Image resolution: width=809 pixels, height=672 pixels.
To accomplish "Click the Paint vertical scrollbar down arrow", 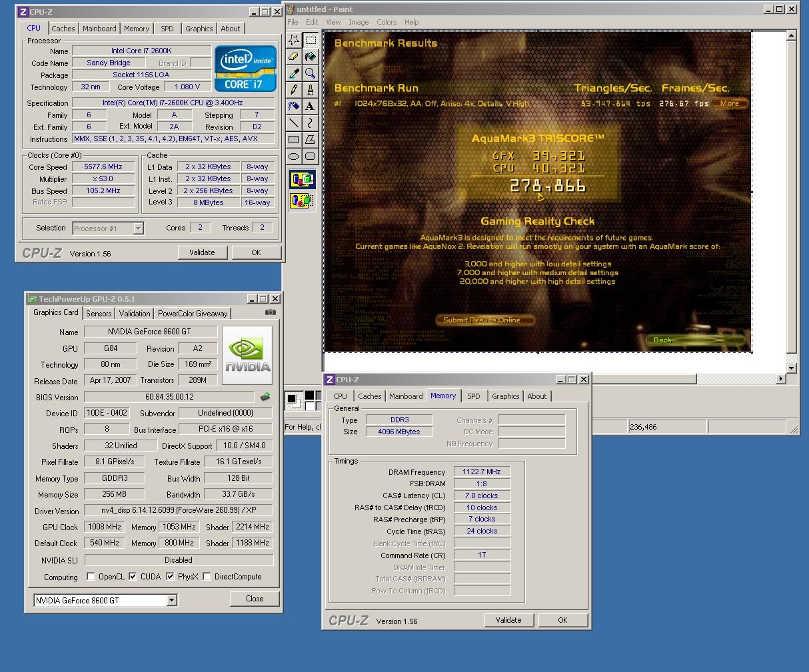I will tap(791, 368).
